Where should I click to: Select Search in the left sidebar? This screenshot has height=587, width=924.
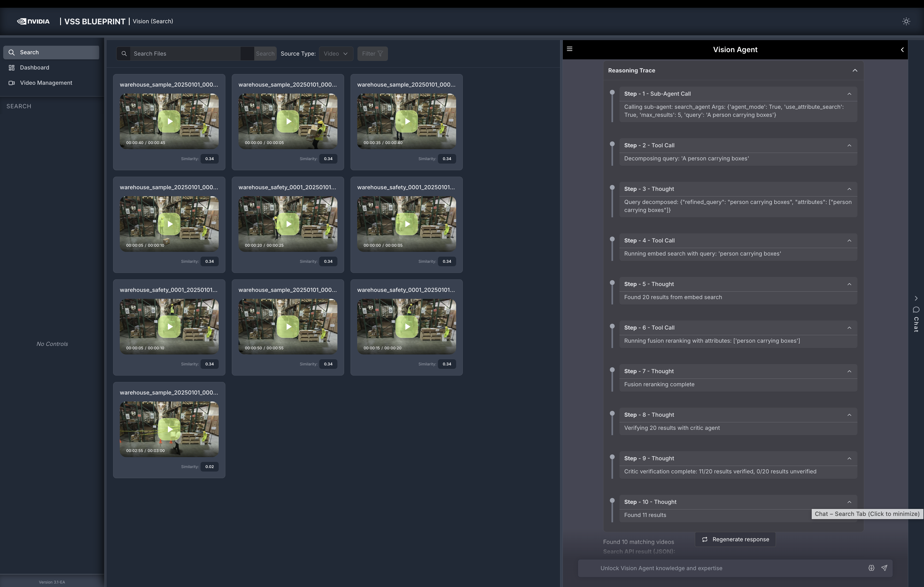coord(51,53)
